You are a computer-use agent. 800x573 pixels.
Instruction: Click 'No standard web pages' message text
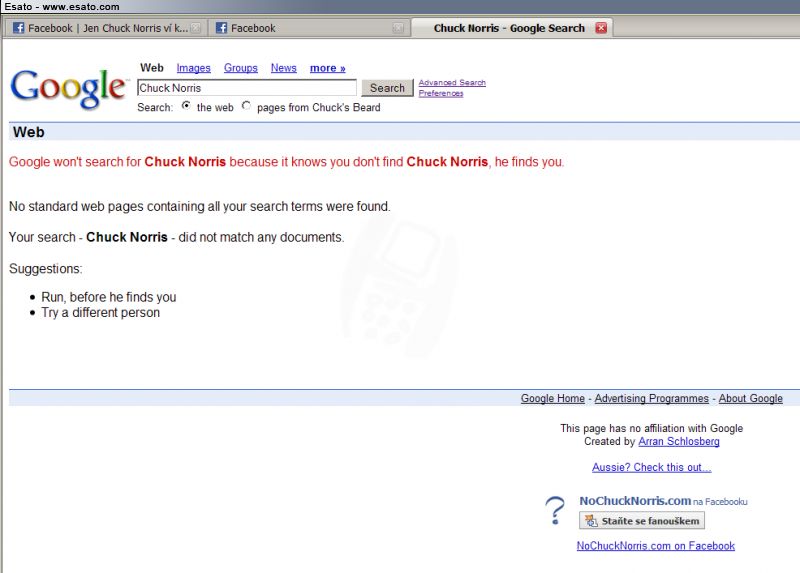point(199,207)
